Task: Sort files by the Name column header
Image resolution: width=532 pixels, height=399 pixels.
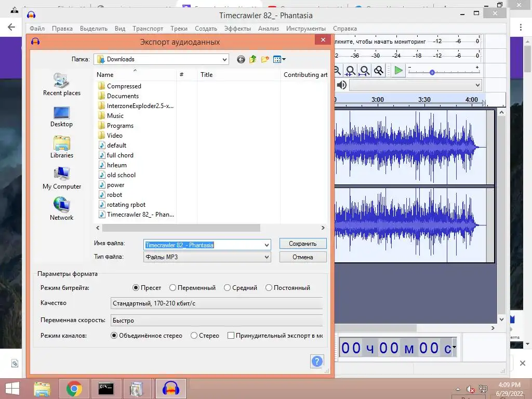Action: (x=135, y=75)
